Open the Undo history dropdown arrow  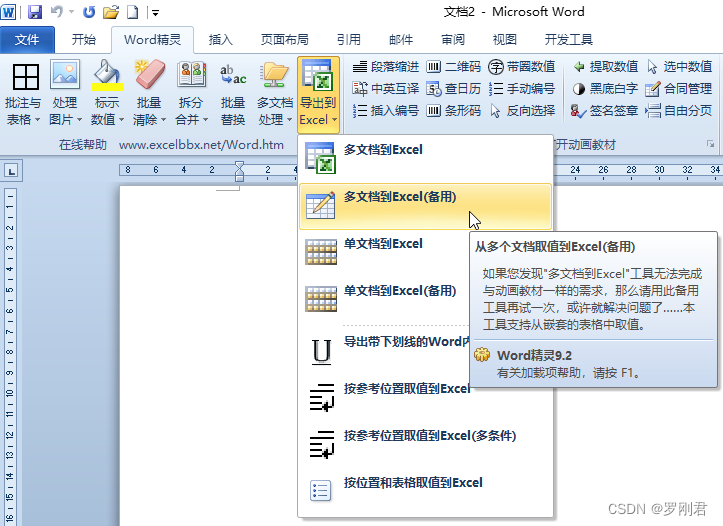(71, 12)
